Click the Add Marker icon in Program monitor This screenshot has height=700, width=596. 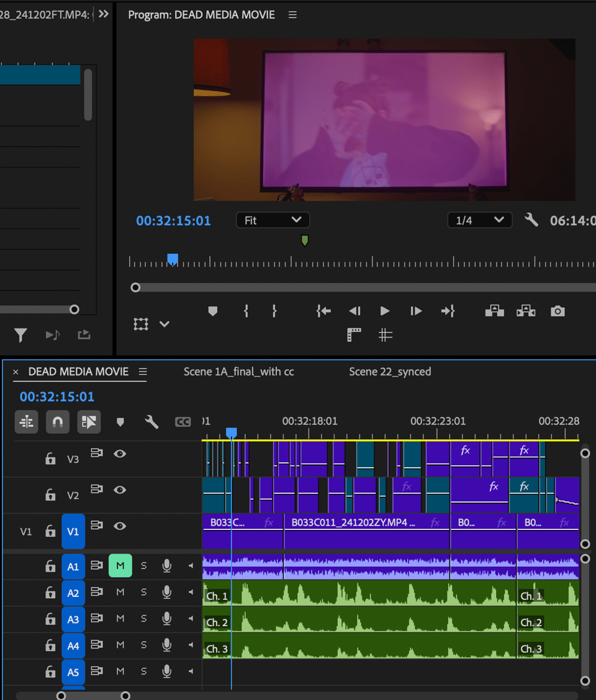(213, 312)
